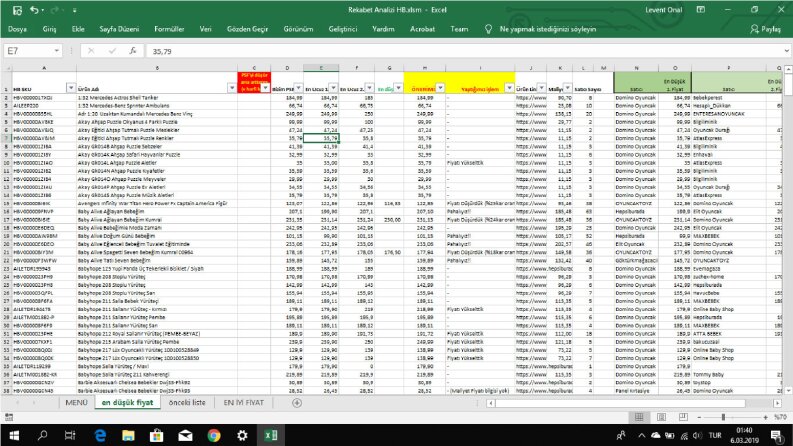Open the Geliştirici tab
793x446 pixels.
point(343,29)
